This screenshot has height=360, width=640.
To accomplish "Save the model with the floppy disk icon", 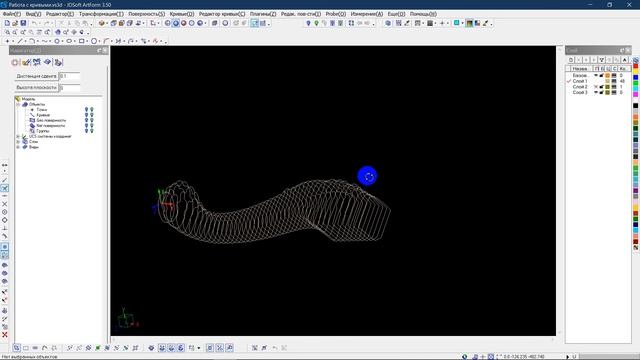I will pyautogui.click(x=23, y=23).
